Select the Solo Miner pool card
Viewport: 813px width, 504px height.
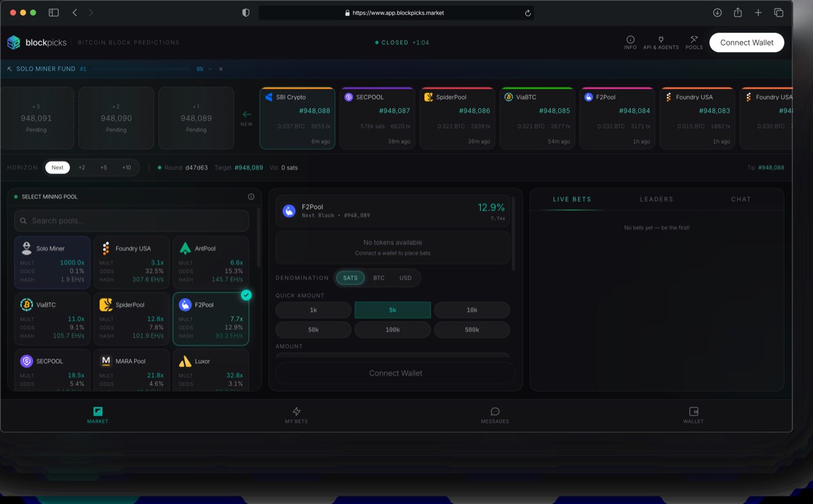pyautogui.click(x=52, y=262)
